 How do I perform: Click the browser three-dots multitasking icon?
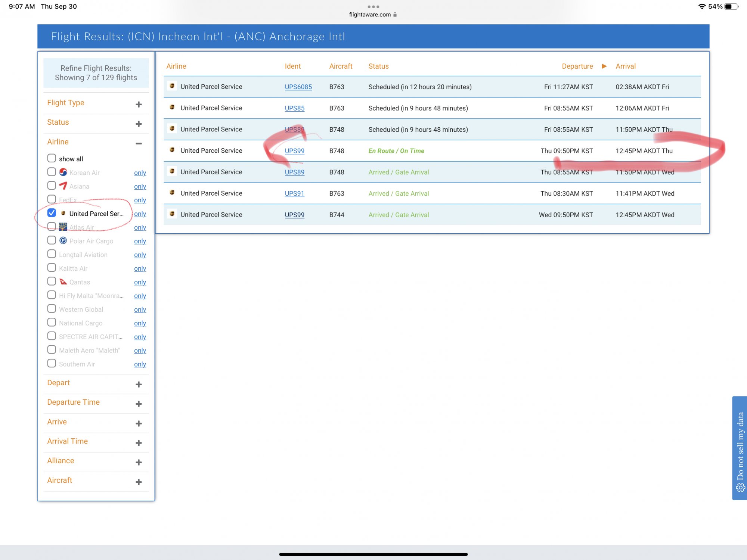(373, 7)
